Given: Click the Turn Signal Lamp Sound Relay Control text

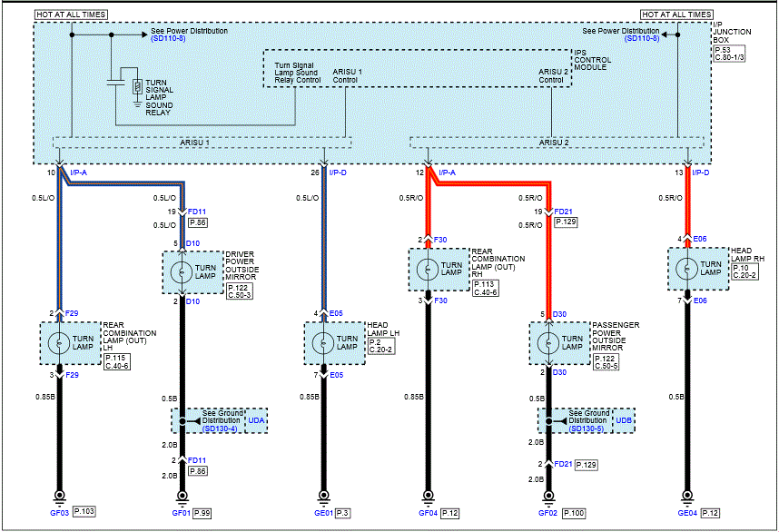Looking at the screenshot, I should 298,73.
